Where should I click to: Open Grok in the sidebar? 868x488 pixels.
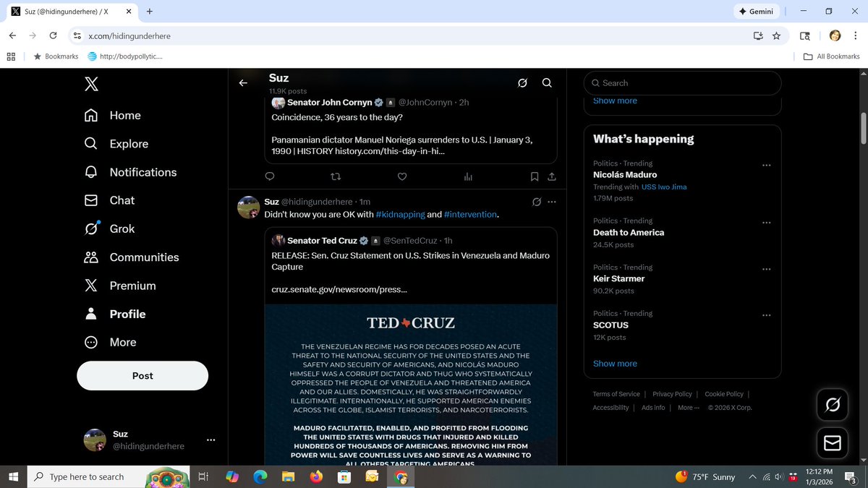[109, 228]
